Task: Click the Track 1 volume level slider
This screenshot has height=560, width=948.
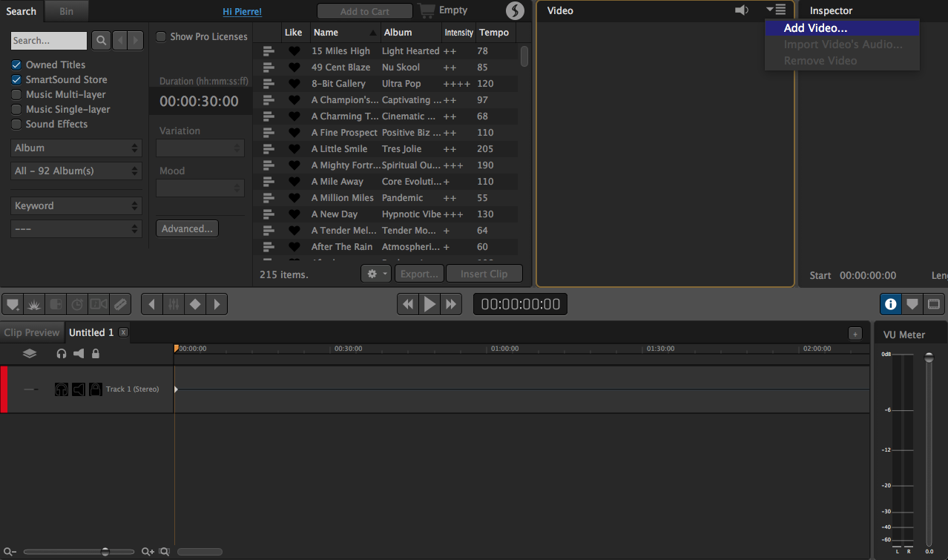Action: 31,389
